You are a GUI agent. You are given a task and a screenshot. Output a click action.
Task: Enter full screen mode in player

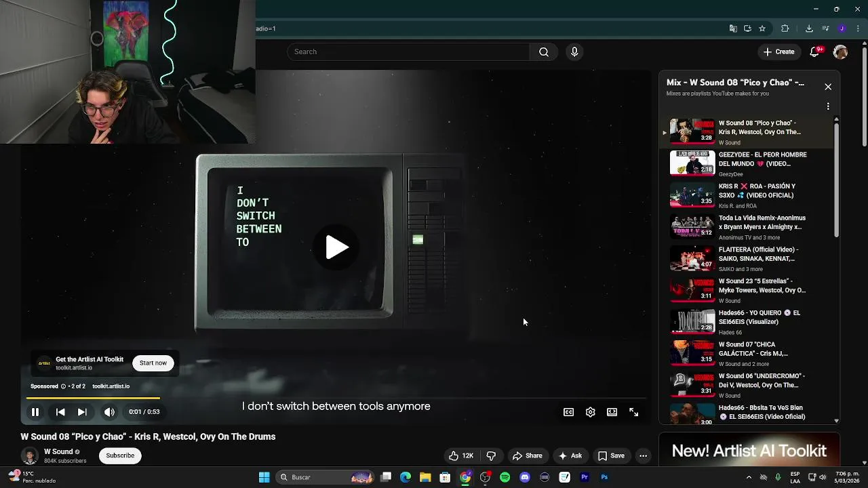point(634,412)
